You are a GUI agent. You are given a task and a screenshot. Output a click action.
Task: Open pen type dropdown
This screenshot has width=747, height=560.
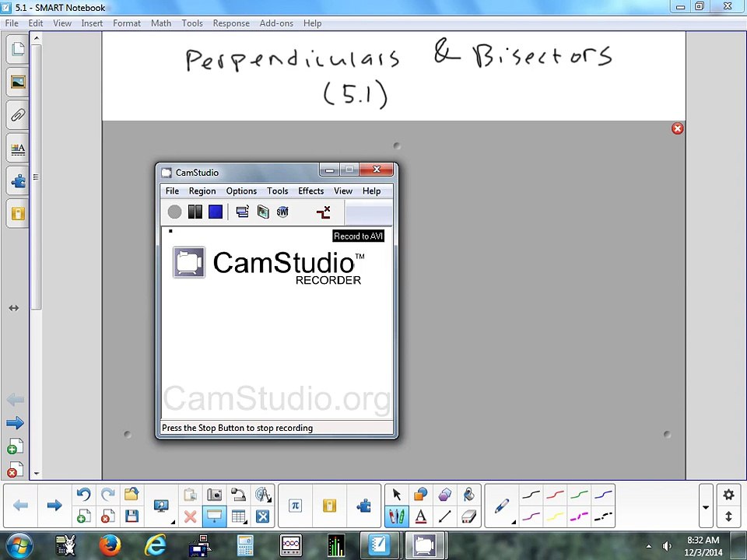[x=502, y=506]
